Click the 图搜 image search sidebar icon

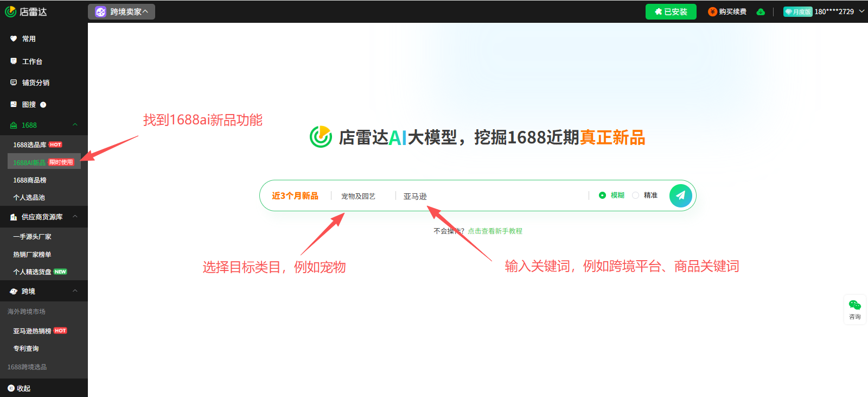[14, 104]
